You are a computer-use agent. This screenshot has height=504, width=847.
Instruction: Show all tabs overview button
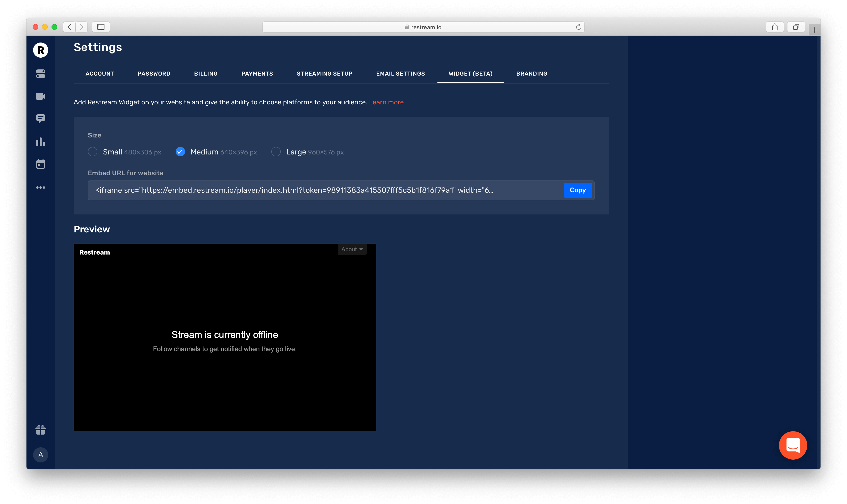coord(796,27)
